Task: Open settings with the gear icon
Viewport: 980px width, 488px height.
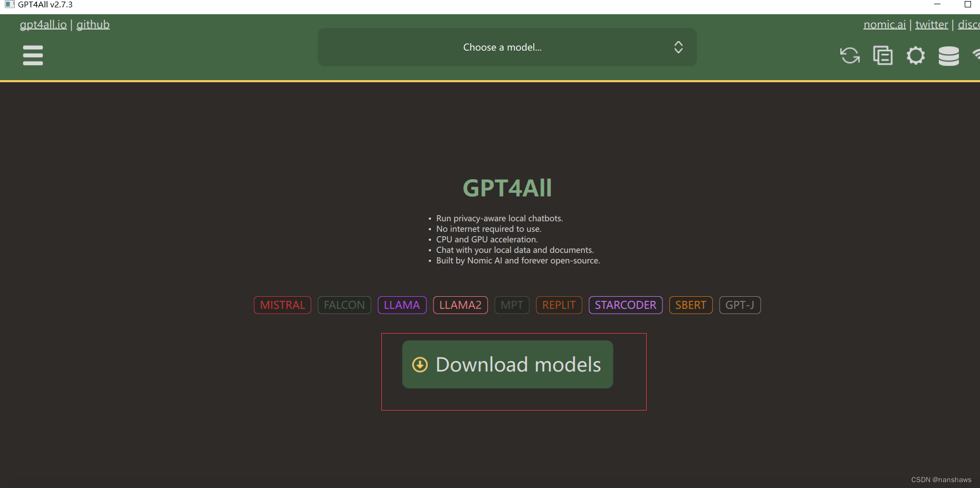Action: pos(916,55)
